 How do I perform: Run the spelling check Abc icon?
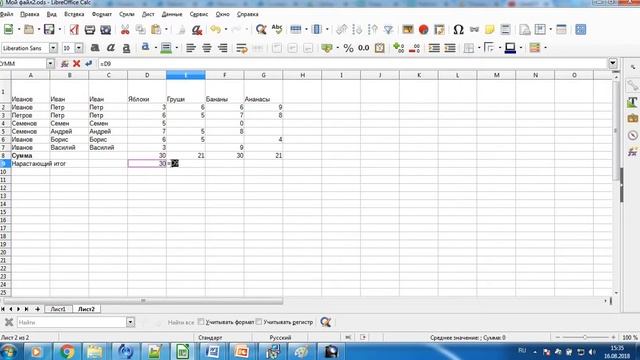(x=277, y=29)
